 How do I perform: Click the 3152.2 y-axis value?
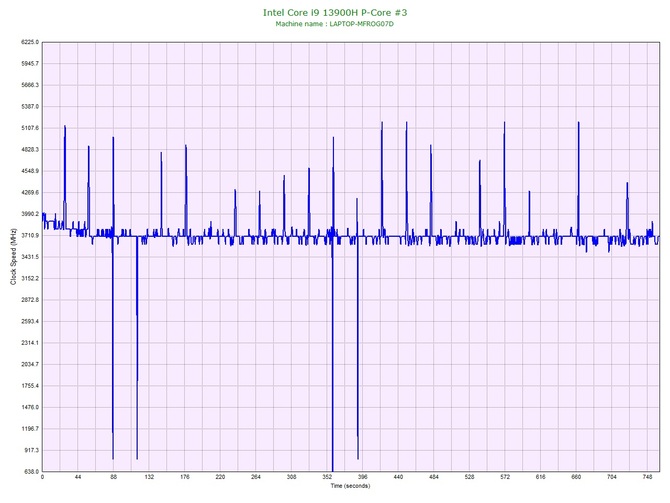click(x=30, y=279)
